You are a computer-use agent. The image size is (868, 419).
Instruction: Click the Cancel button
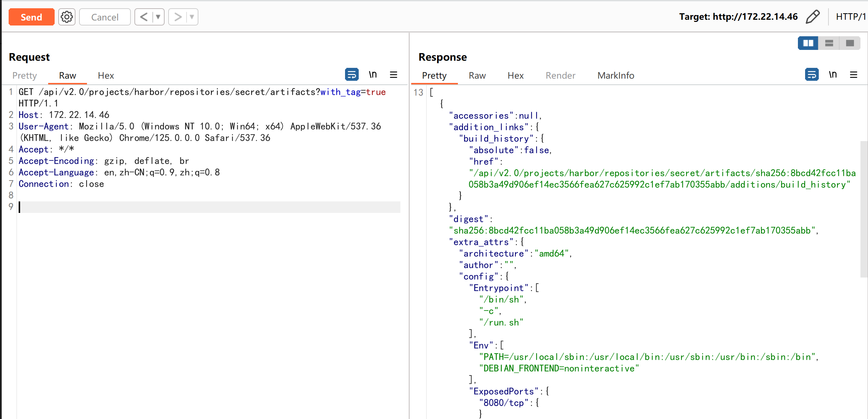click(105, 17)
